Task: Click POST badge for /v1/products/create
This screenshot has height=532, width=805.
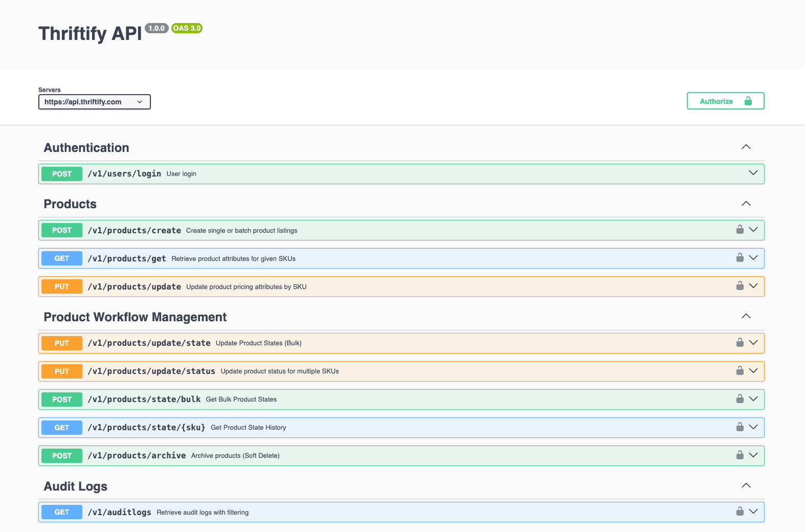Action: 62,230
